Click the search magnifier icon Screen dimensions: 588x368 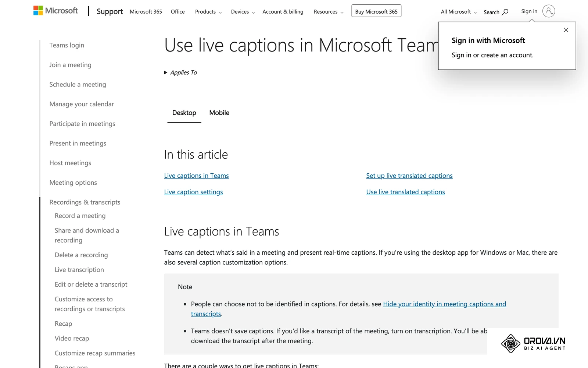pos(505,12)
